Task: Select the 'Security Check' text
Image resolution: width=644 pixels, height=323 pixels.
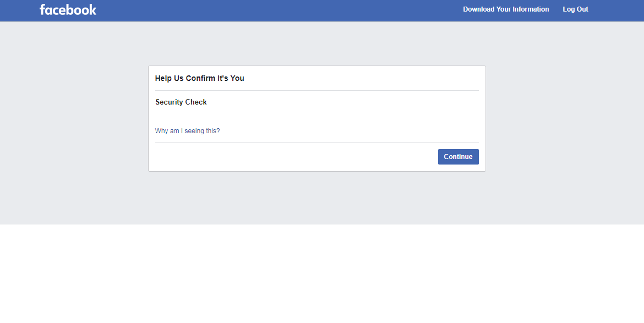Action: (x=181, y=102)
